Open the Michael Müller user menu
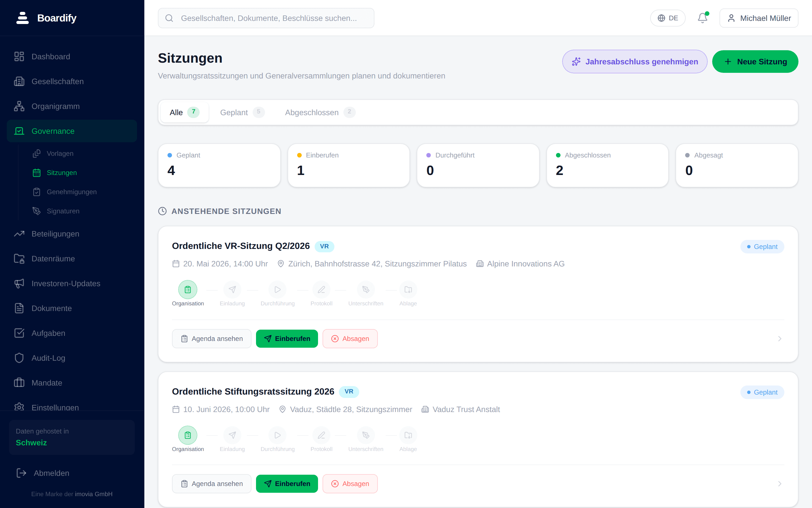Image resolution: width=812 pixels, height=508 pixels. point(759,18)
